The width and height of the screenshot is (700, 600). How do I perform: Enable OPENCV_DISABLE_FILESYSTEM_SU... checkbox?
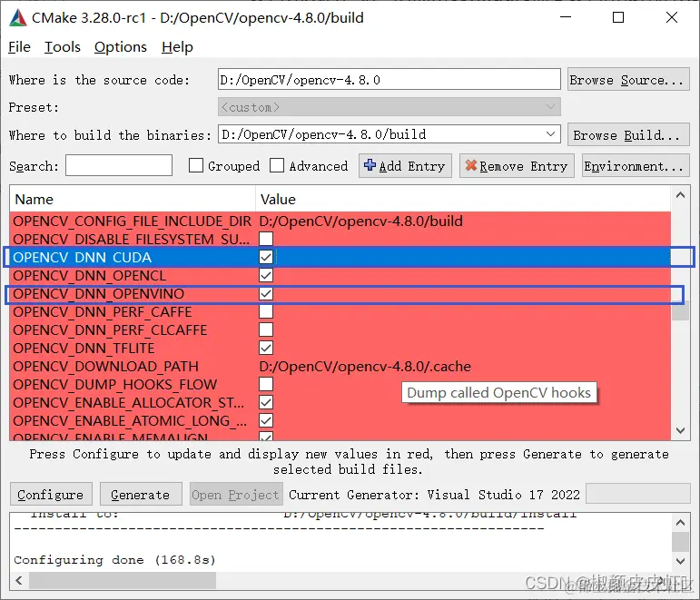click(266, 239)
